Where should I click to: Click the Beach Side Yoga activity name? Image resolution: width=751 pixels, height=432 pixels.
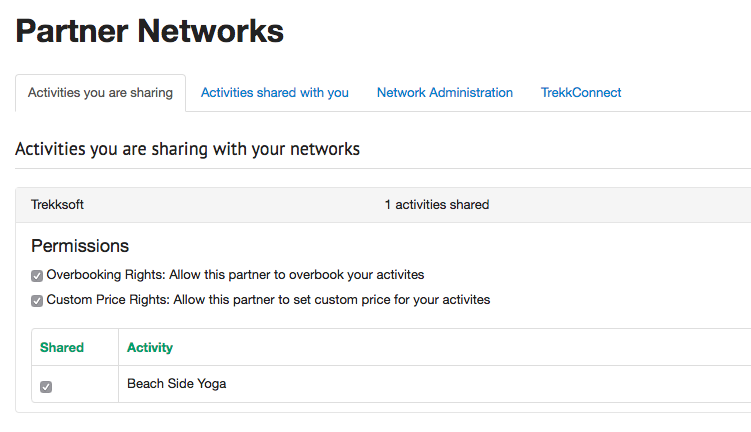point(176,384)
